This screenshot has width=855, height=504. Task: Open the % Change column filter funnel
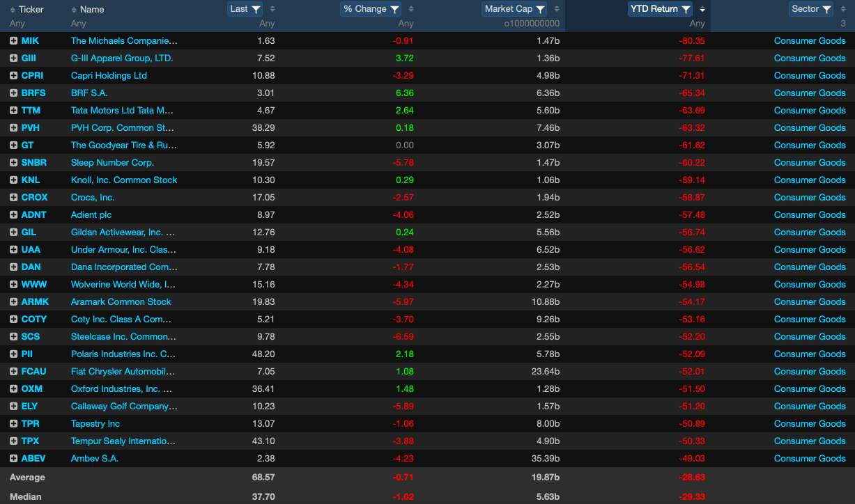(x=395, y=9)
